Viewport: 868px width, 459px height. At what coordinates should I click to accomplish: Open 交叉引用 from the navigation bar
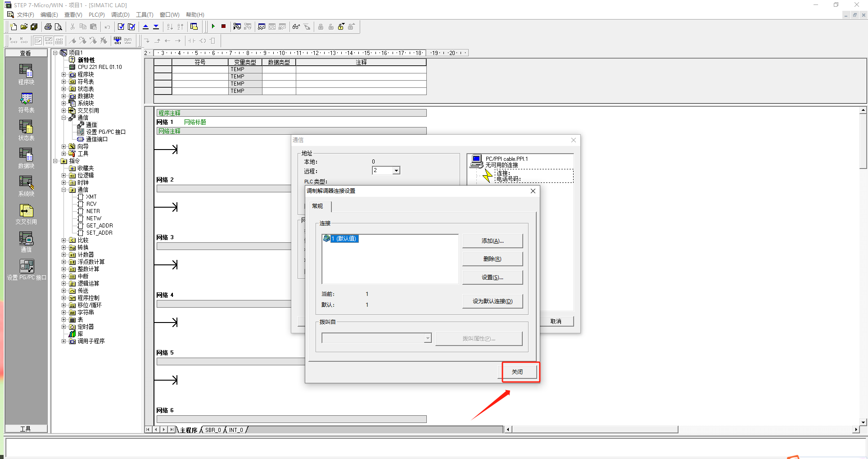pyautogui.click(x=26, y=214)
